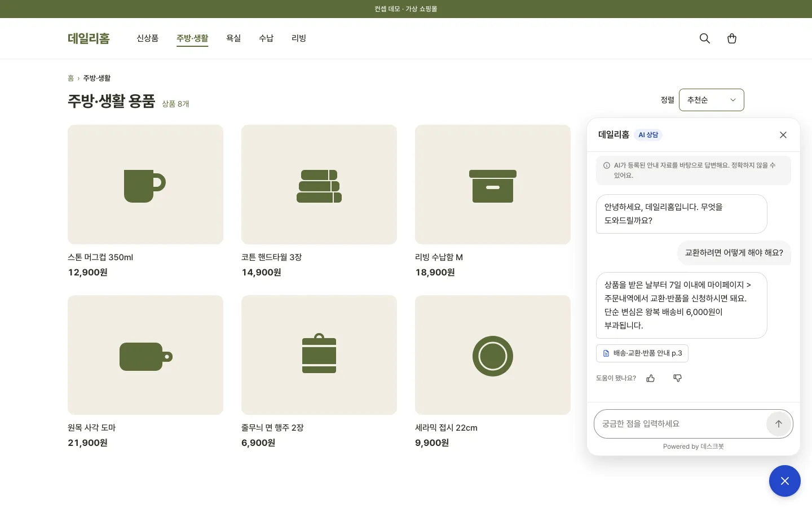Open the 리빙 category menu
812x508 pixels.
click(x=299, y=38)
